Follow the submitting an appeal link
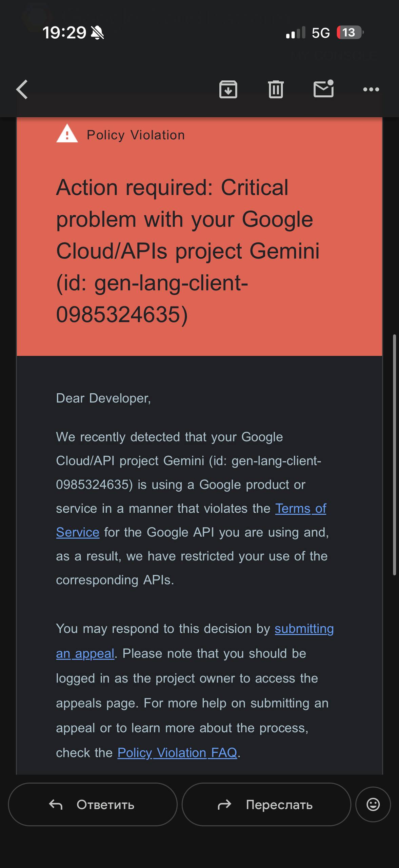 point(304,629)
